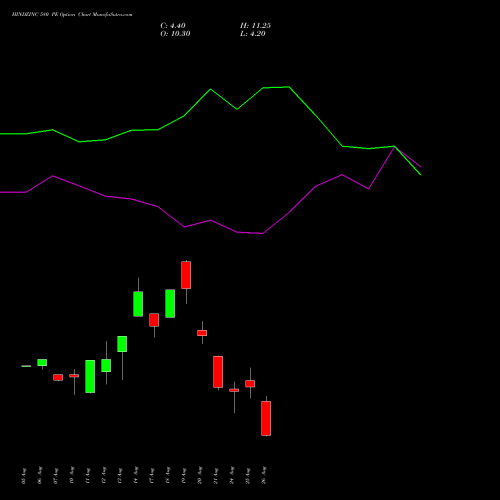Screen dimensions: 500x500
Task: Select the green candlestick for 14 Aug
Action: point(138,304)
